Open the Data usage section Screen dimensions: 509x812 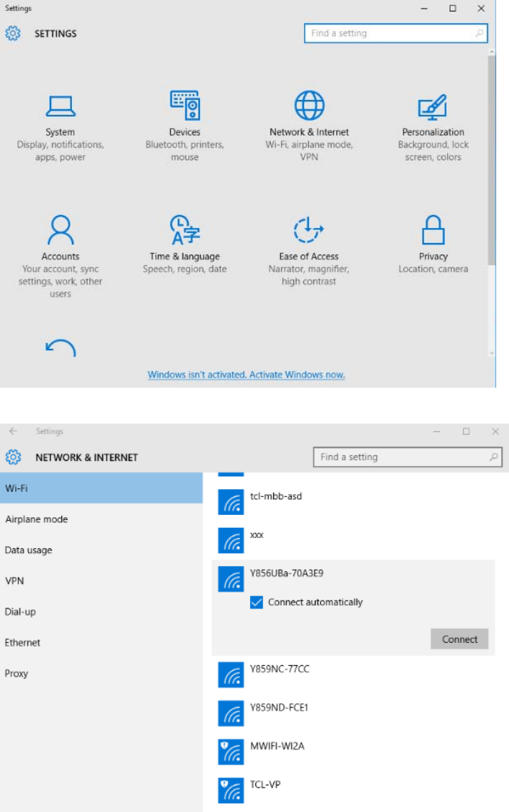coord(101,550)
